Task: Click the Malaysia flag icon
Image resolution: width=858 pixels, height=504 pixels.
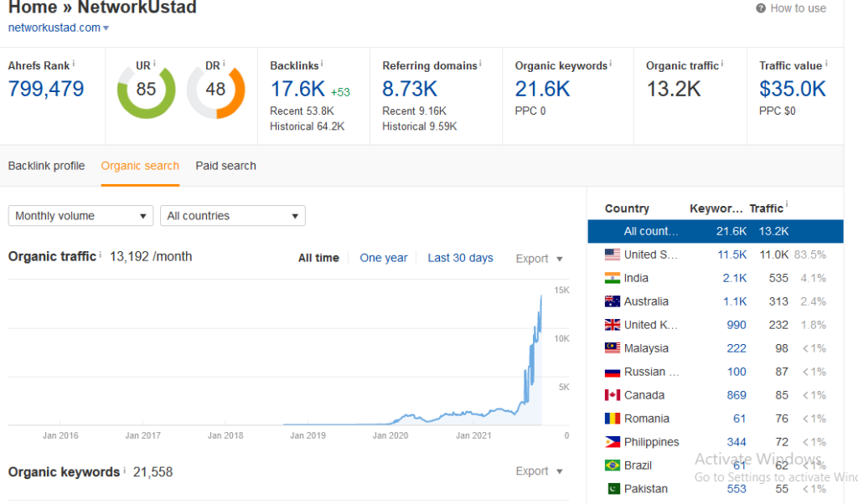Action: [612, 347]
